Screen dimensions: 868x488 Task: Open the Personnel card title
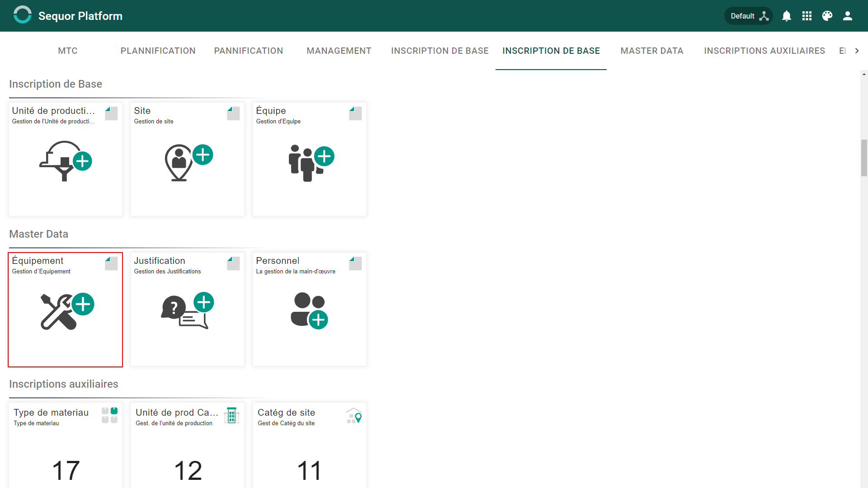coord(278,261)
